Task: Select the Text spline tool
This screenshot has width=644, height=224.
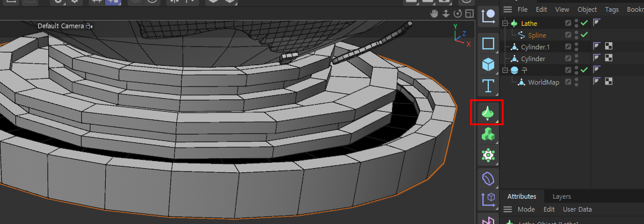Action: point(488,86)
